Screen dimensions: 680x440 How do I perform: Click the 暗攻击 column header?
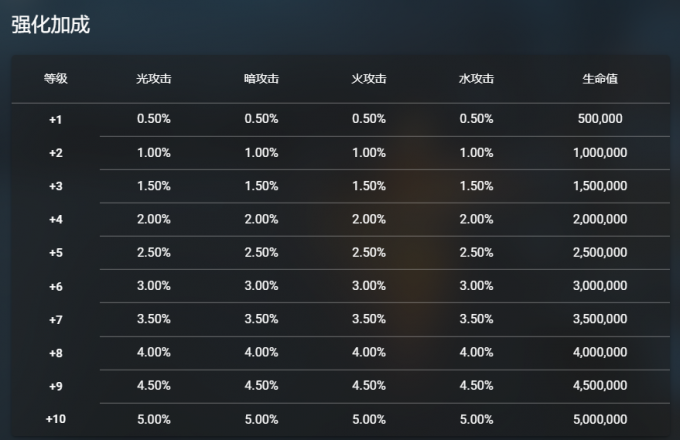point(261,79)
